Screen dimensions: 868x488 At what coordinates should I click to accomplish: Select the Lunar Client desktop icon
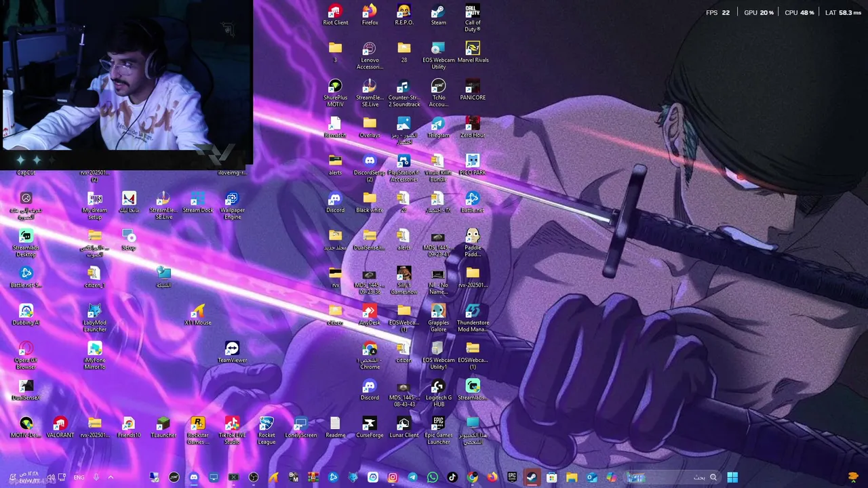point(404,427)
